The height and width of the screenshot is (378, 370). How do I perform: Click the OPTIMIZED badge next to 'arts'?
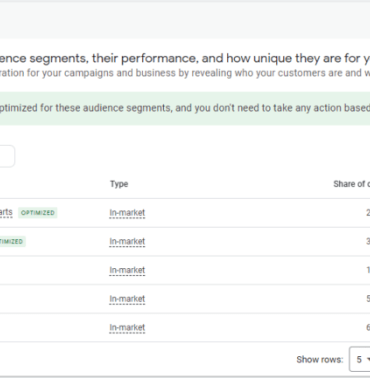click(38, 213)
